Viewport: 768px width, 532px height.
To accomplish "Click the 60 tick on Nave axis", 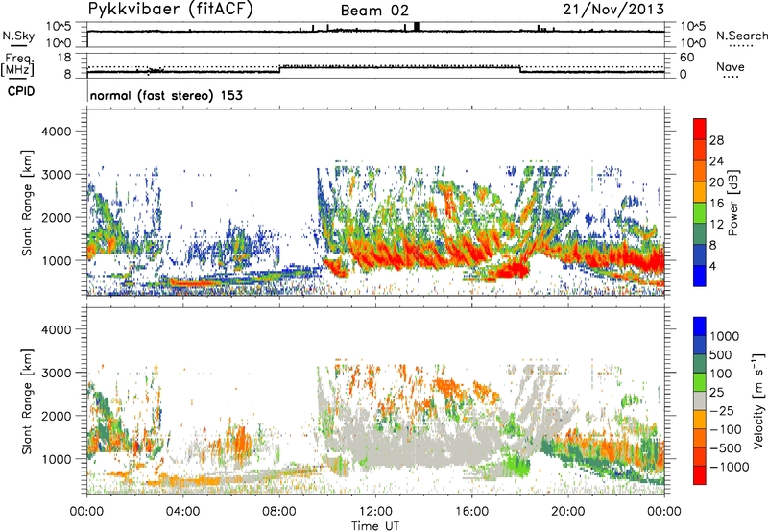I will [686, 58].
